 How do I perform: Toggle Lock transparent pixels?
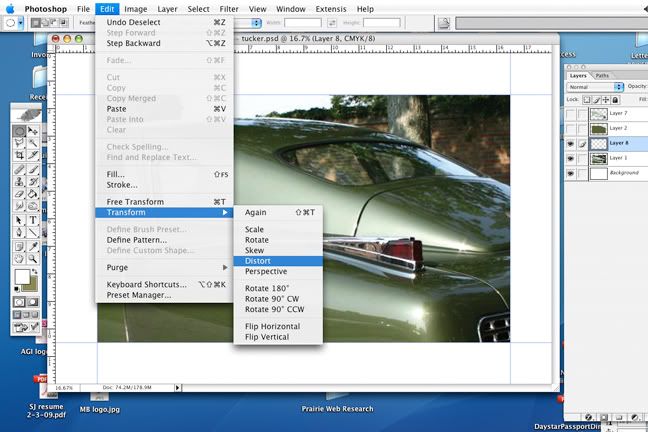tap(586, 100)
